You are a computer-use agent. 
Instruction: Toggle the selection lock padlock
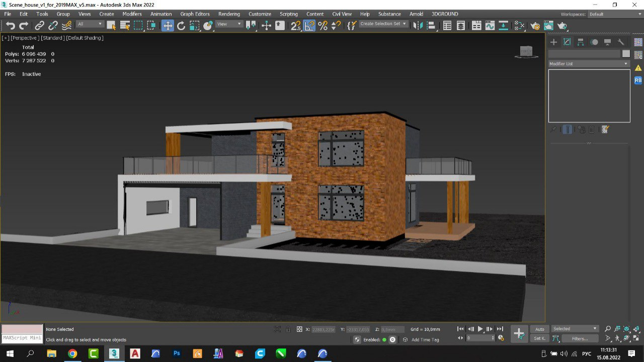[x=288, y=329]
